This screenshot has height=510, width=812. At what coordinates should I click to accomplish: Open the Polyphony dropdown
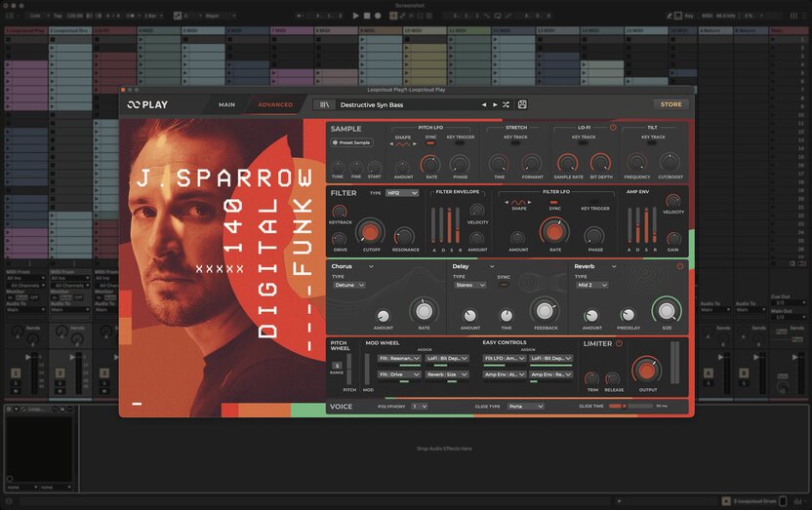pyautogui.click(x=420, y=407)
